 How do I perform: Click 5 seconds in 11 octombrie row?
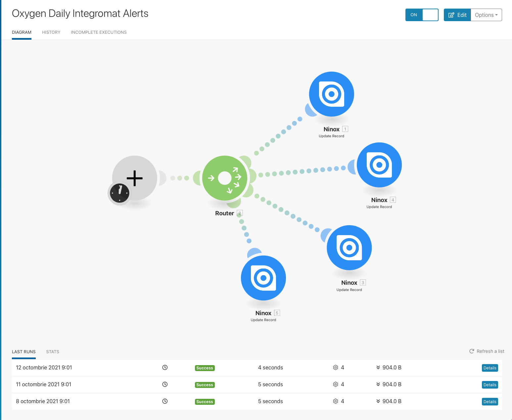pos(270,384)
